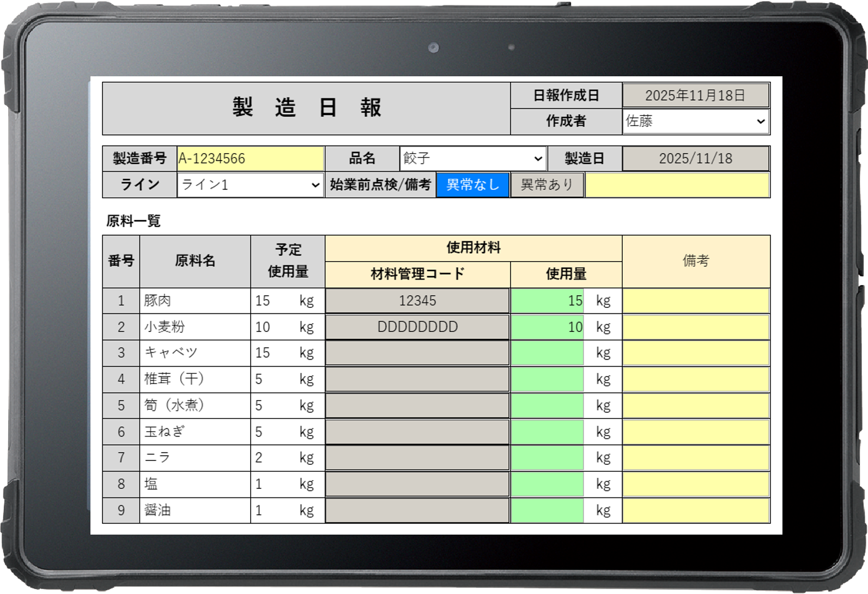Click the 材料管理コード cell for 筍（水煮）
This screenshot has height=594, width=868.
(x=417, y=405)
